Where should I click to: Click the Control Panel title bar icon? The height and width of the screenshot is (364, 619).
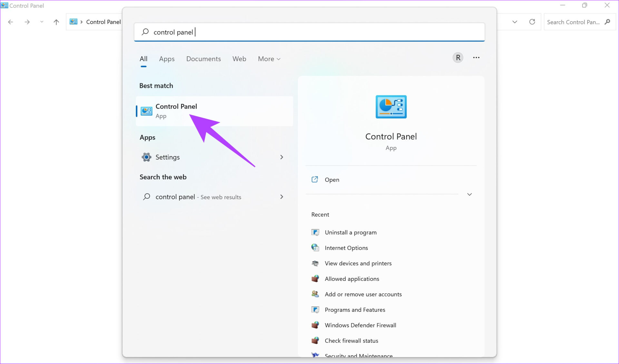5,5
